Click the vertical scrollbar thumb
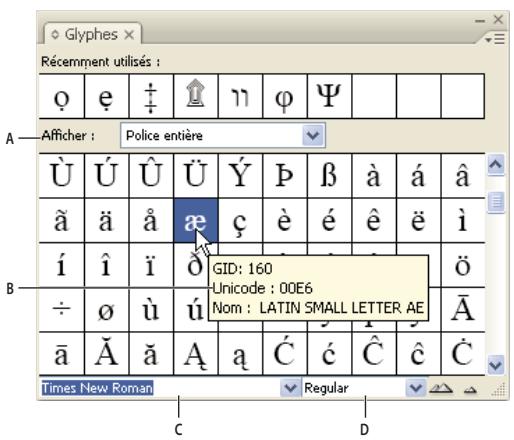 496,202
